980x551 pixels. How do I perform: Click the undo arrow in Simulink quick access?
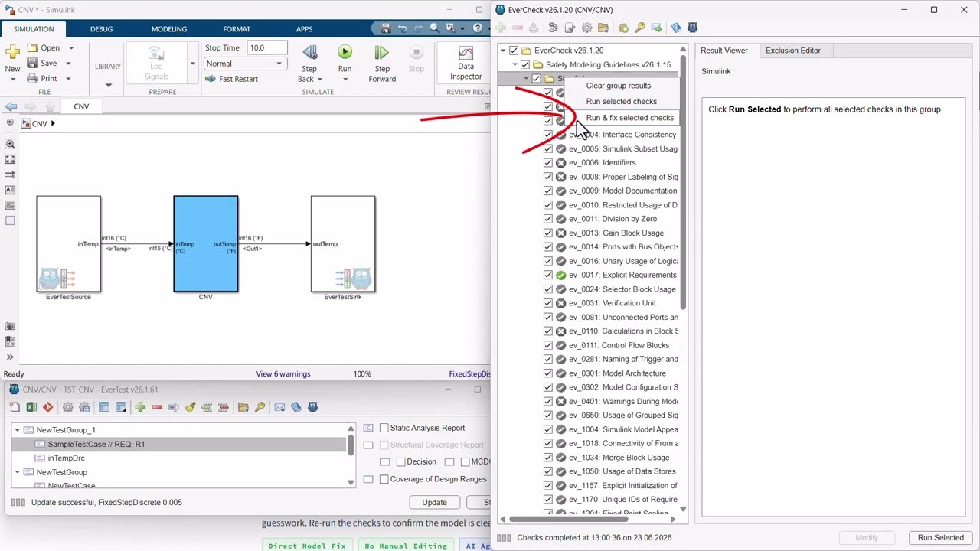(x=402, y=28)
